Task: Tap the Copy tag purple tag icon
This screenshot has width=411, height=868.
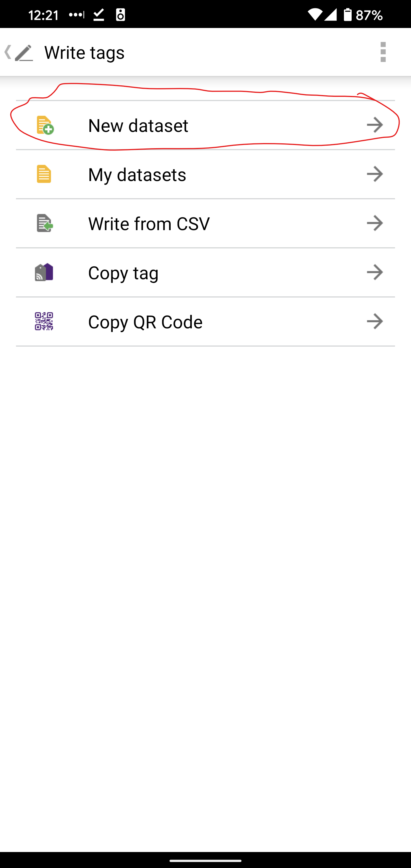Action: pos(44,272)
